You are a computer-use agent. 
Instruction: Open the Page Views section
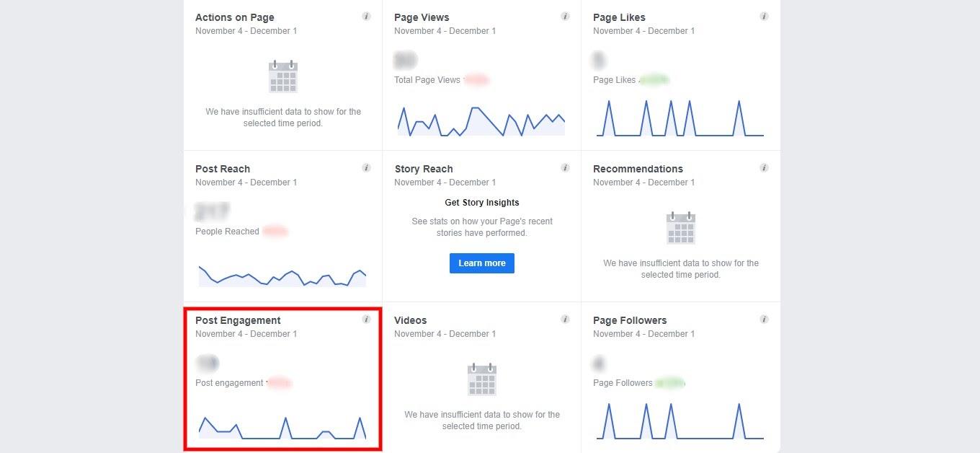pos(421,17)
